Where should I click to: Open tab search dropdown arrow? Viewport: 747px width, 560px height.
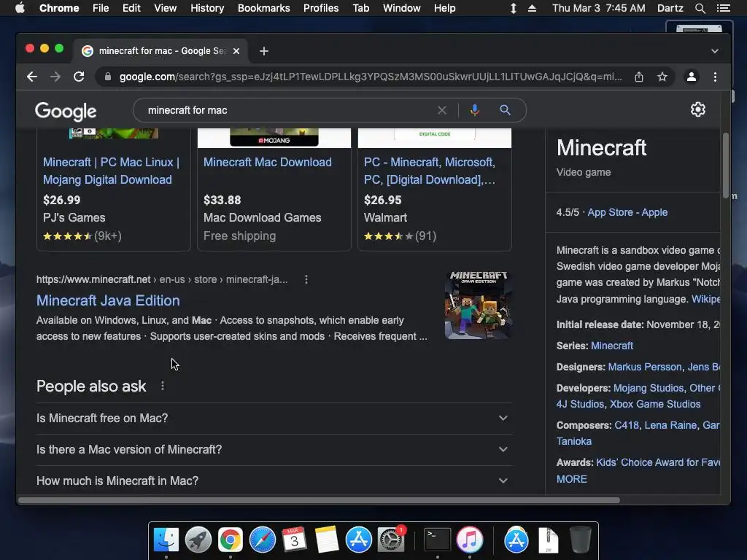coord(715,51)
